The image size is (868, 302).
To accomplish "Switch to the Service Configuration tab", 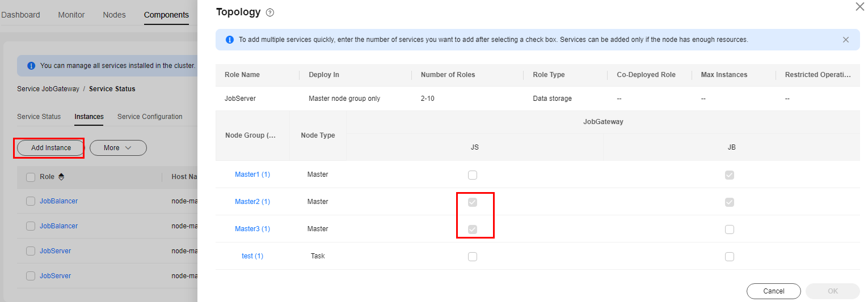I will tap(150, 117).
